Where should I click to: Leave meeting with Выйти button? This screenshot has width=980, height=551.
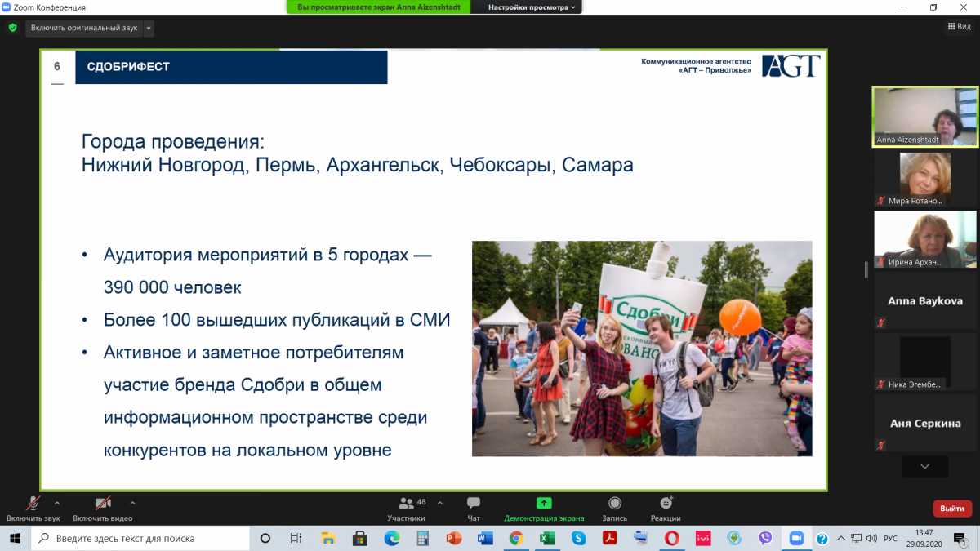tap(952, 508)
